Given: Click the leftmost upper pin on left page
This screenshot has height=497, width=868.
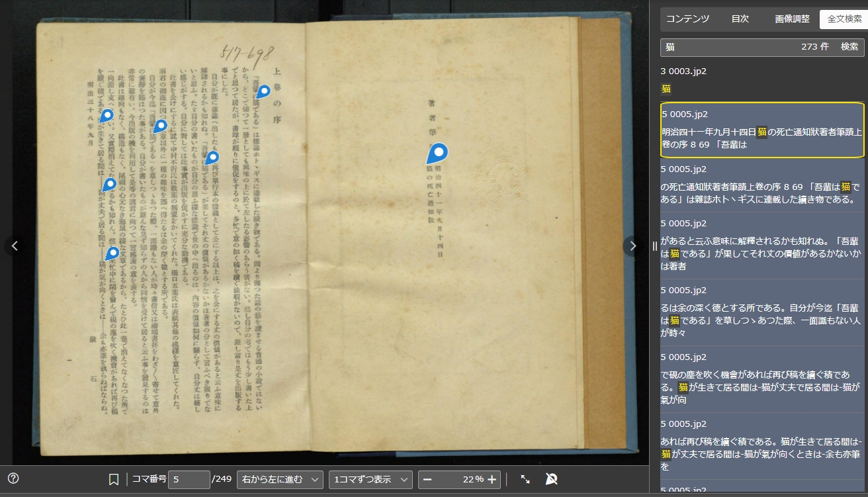Looking at the screenshot, I should [106, 116].
